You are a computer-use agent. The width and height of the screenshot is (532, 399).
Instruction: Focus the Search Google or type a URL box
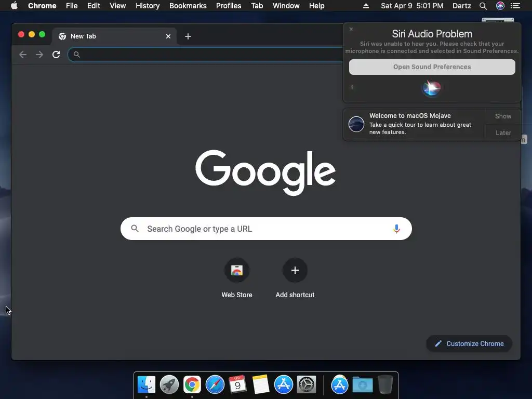[x=266, y=229]
